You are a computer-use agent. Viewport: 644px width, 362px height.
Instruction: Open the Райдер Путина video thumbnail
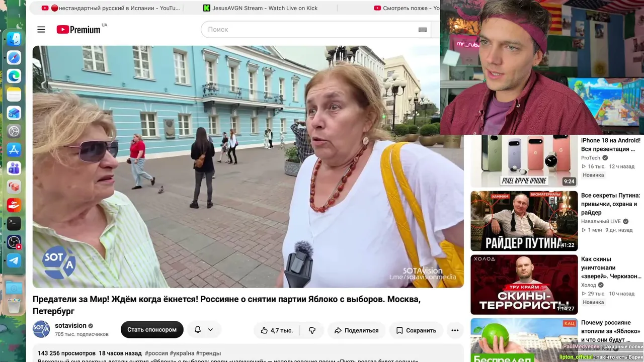click(524, 221)
